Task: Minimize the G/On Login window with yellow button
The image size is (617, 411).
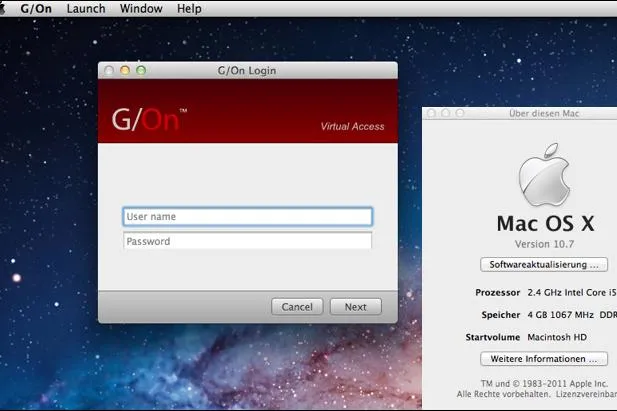Action: [x=125, y=70]
